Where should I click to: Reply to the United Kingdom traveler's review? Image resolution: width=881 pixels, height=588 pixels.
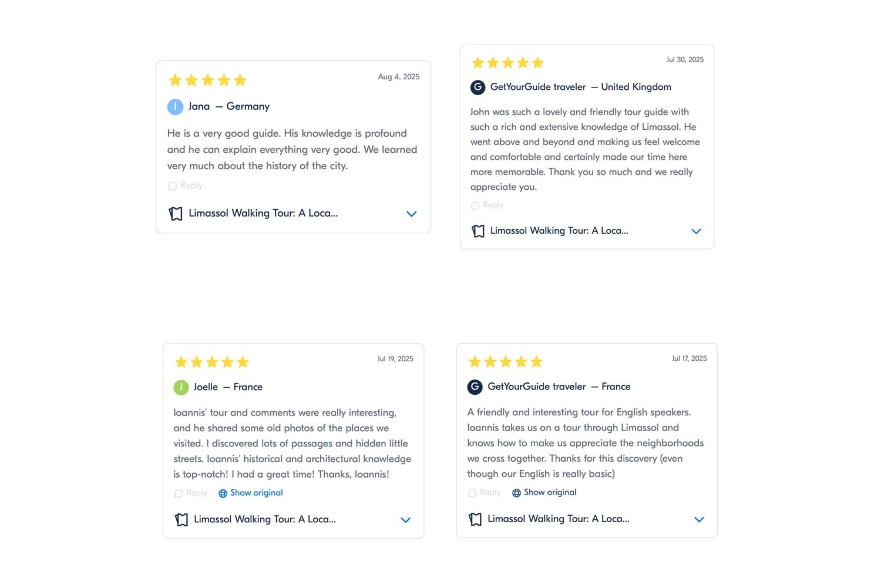pos(487,205)
